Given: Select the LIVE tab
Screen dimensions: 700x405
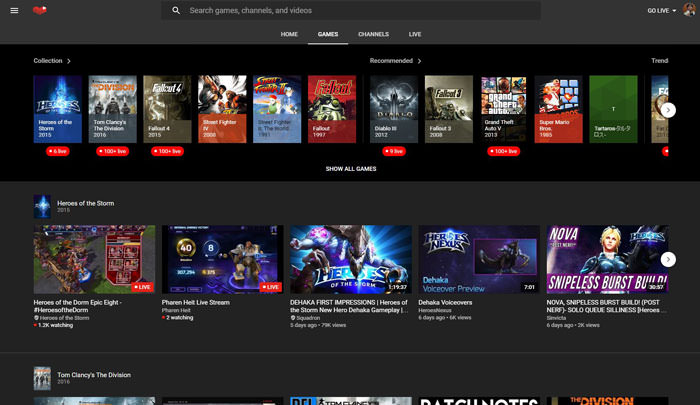Looking at the screenshot, I should tap(415, 34).
